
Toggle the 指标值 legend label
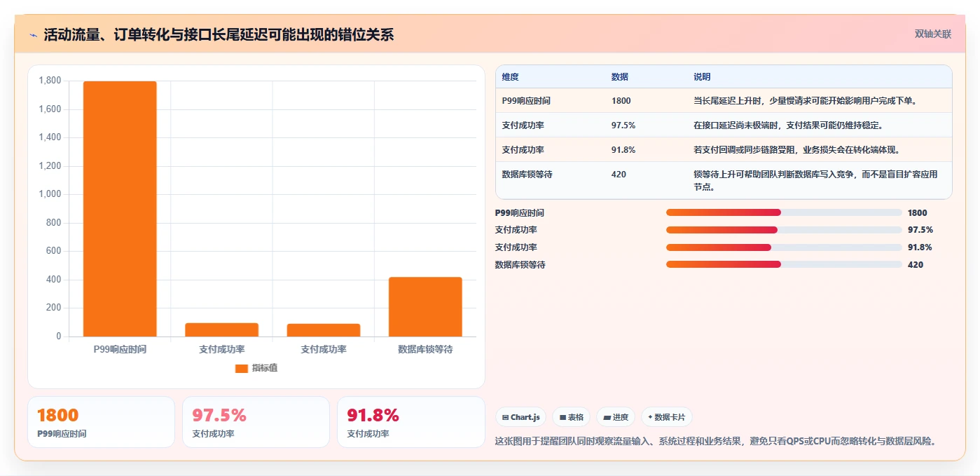265,368
